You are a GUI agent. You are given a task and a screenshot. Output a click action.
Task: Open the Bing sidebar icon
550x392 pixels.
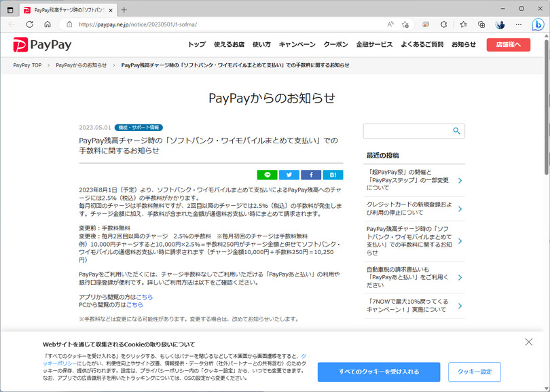click(x=538, y=24)
